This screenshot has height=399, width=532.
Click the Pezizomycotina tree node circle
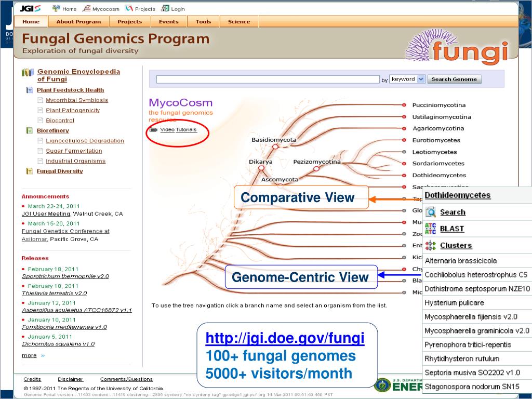[x=316, y=168]
